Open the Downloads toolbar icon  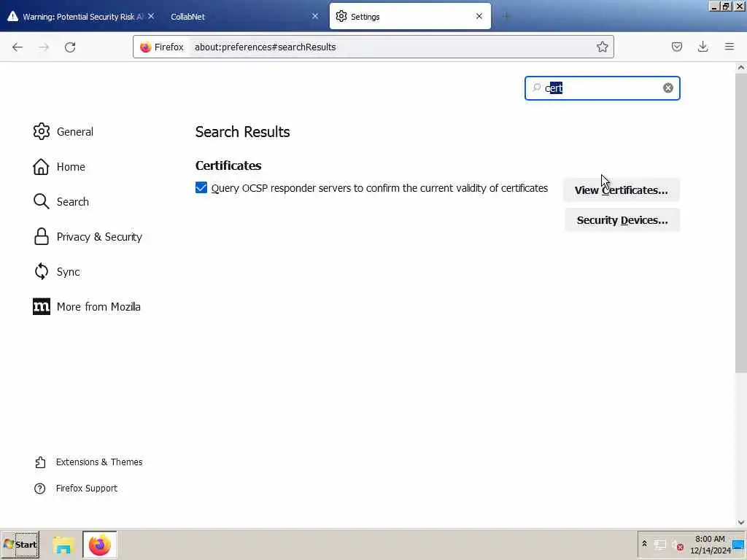pyautogui.click(x=703, y=47)
